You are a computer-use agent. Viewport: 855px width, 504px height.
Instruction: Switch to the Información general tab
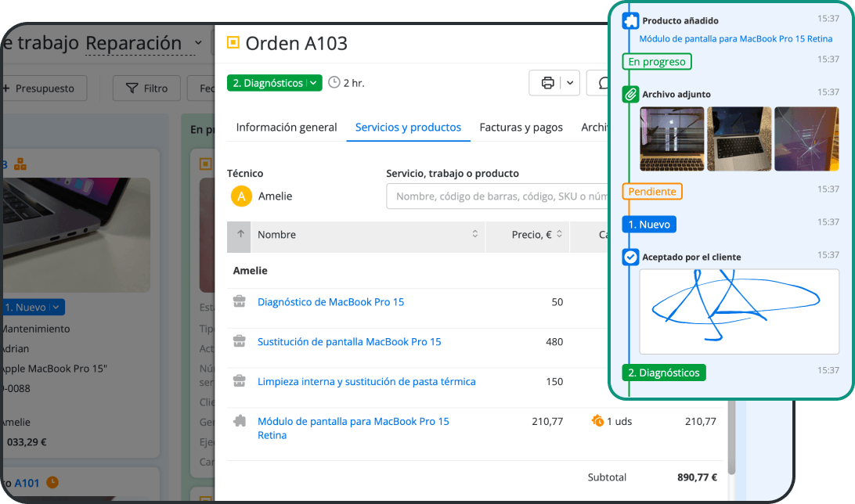click(287, 127)
